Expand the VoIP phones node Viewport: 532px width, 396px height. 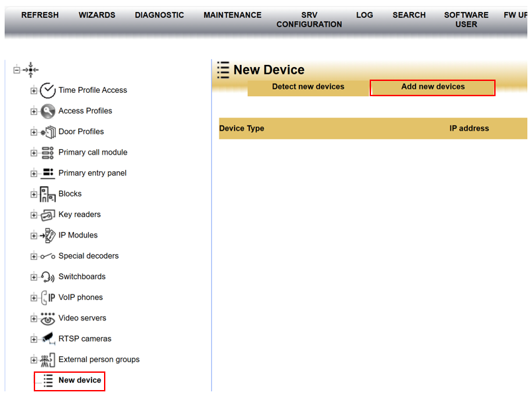tap(34, 298)
